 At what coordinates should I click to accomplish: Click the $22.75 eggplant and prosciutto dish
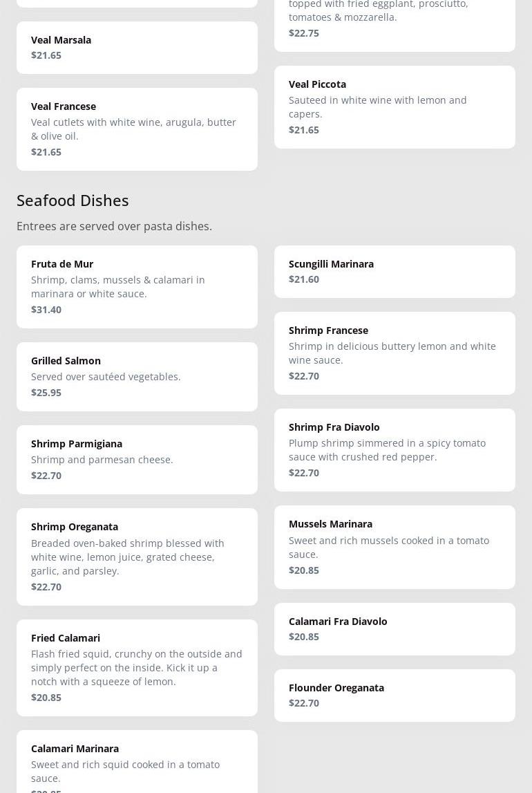(x=395, y=21)
